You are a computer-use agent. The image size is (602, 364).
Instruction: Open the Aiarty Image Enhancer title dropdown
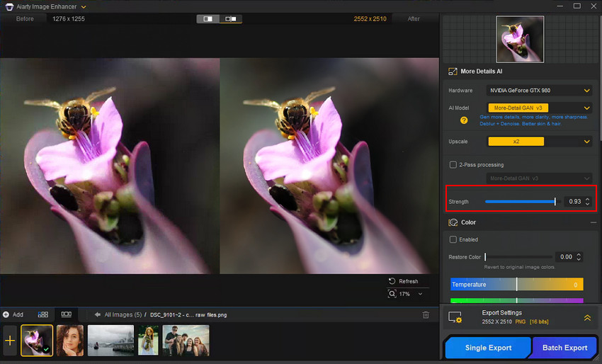pos(84,7)
